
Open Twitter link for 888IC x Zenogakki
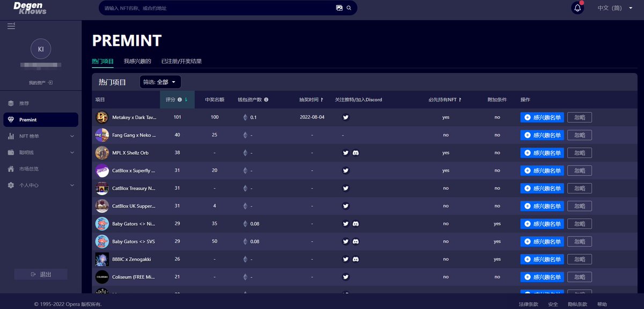[346, 259]
